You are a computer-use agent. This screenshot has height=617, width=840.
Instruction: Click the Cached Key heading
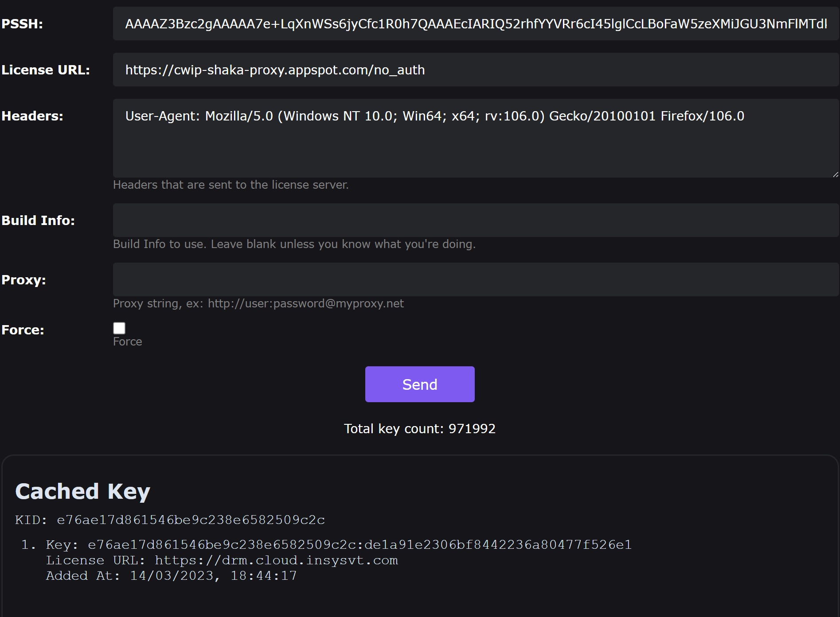coord(83,491)
